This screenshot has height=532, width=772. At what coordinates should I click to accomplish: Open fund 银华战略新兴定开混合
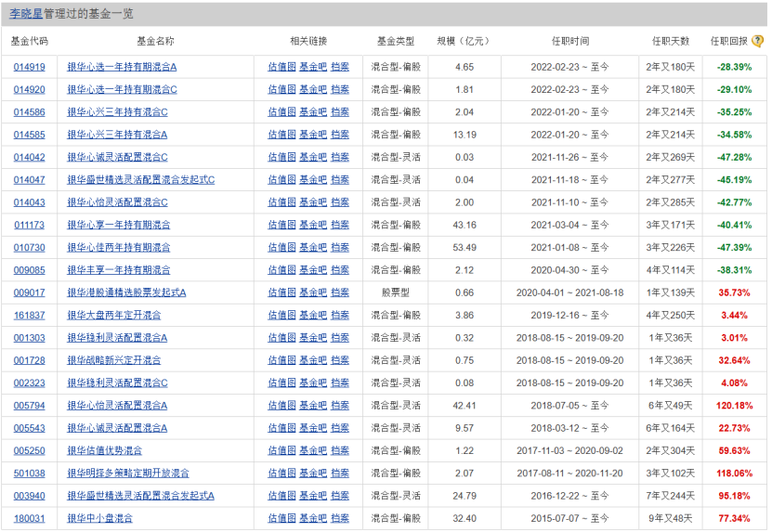pyautogui.click(x=113, y=361)
